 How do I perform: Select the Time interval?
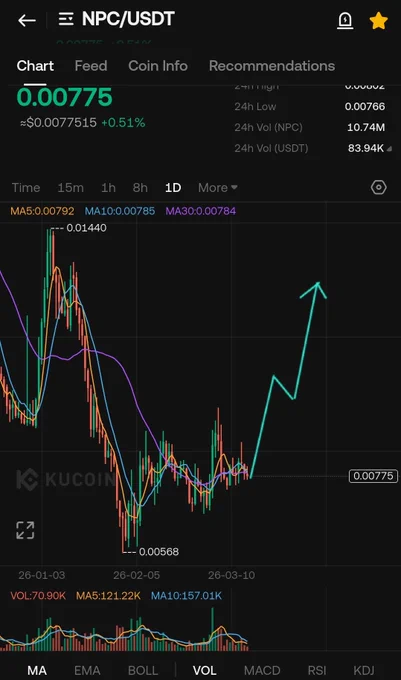point(26,188)
